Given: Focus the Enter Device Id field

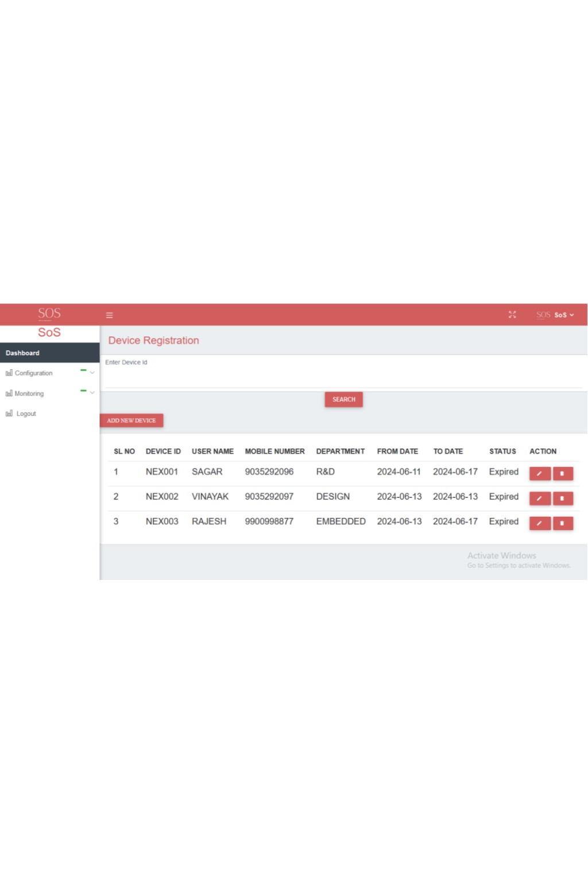Looking at the screenshot, I should [x=343, y=378].
